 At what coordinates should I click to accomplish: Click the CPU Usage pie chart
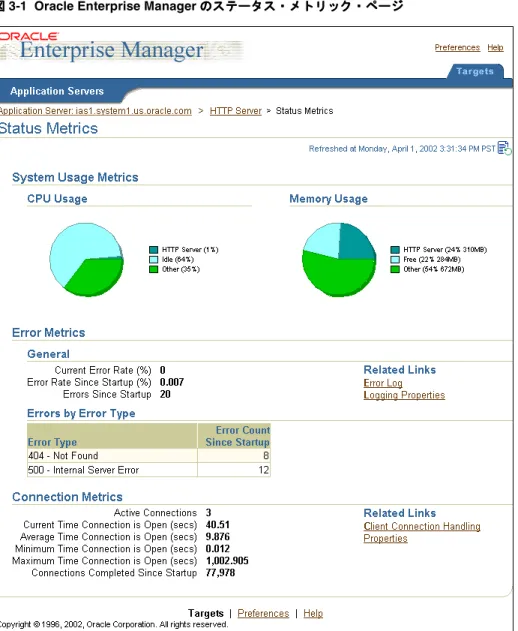point(87,260)
